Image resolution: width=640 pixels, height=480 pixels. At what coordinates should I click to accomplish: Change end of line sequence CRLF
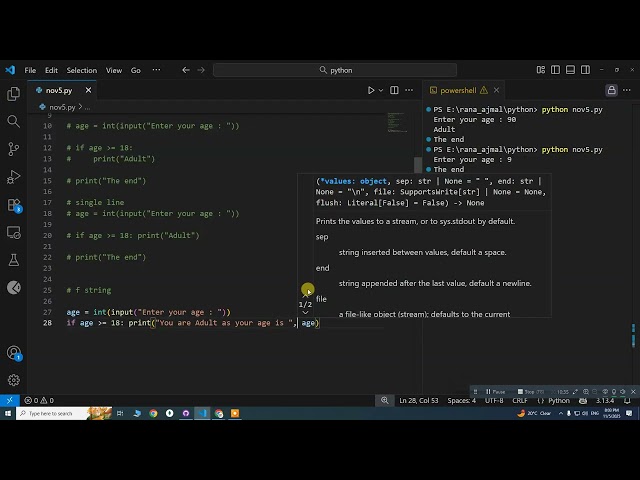tap(520, 400)
